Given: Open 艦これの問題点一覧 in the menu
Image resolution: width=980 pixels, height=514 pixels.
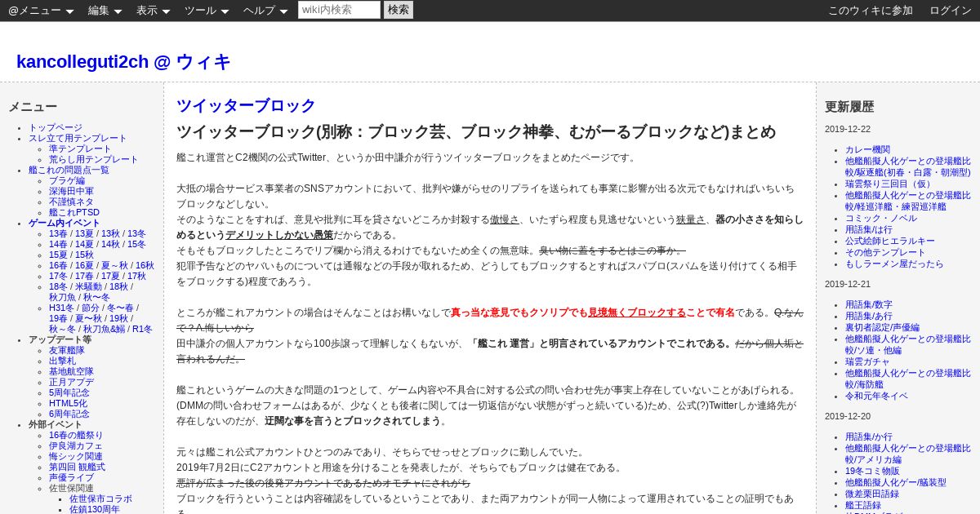Looking at the screenshot, I should [69, 171].
